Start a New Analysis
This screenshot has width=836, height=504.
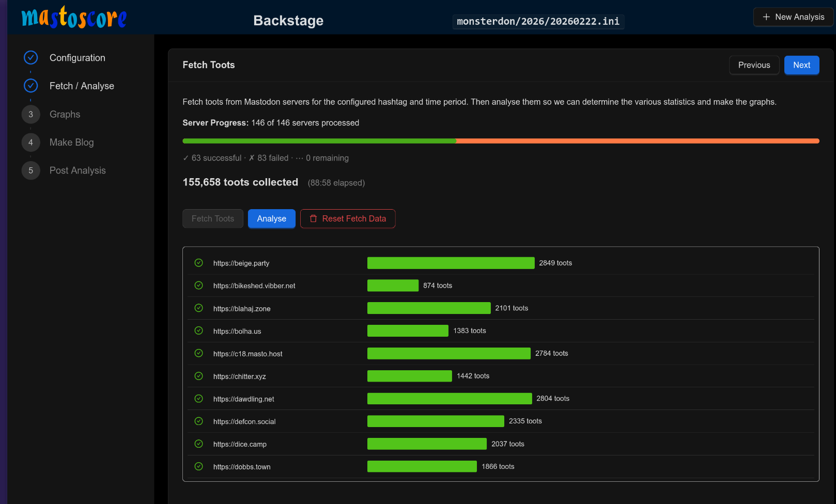(793, 17)
